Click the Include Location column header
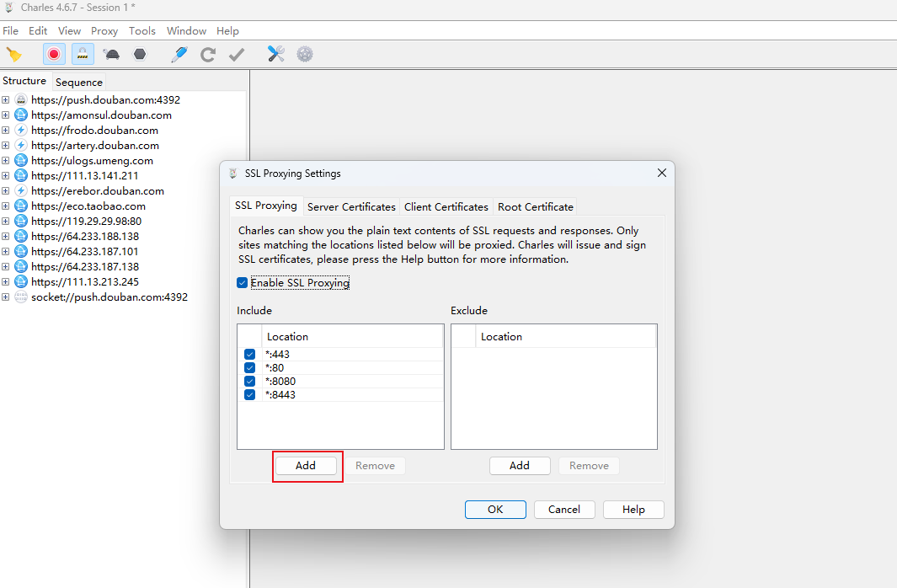897x588 pixels. [x=352, y=336]
